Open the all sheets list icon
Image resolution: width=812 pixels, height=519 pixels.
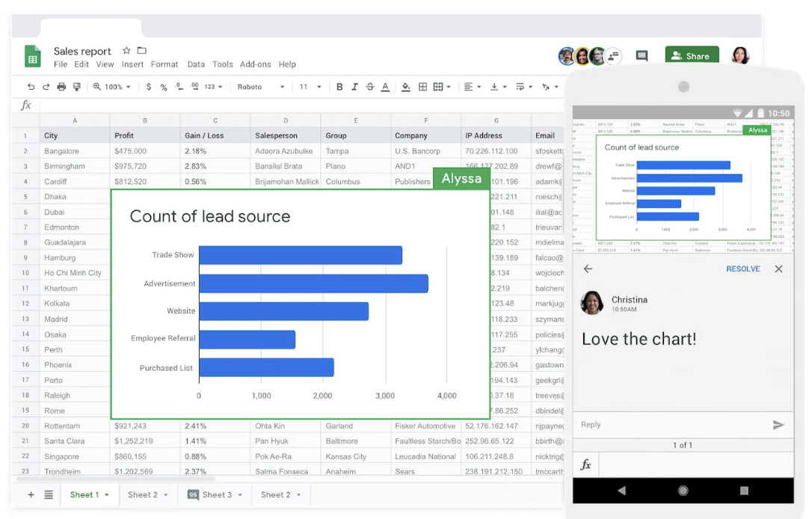click(x=49, y=494)
